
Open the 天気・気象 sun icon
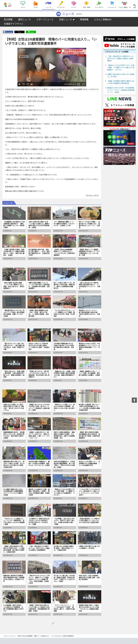(x=86, y=5)
